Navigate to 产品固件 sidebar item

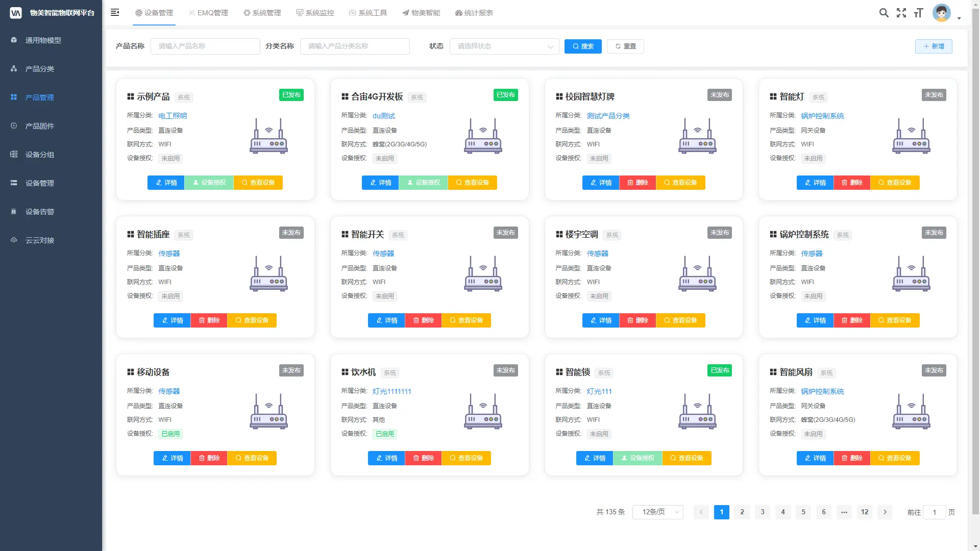tap(38, 126)
